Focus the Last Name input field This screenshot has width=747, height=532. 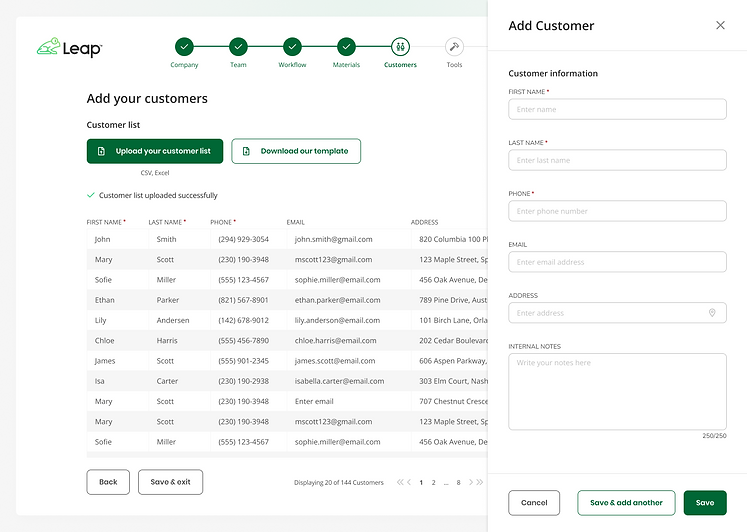(x=617, y=160)
